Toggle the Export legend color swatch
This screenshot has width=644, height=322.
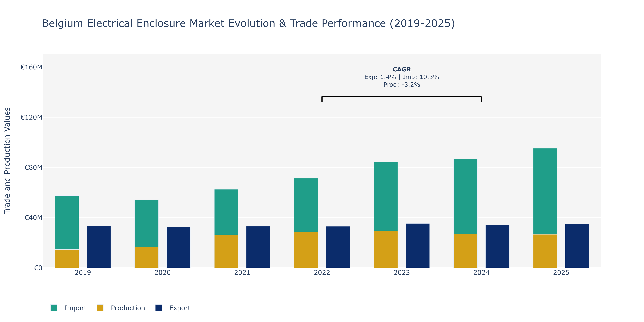[158, 308]
